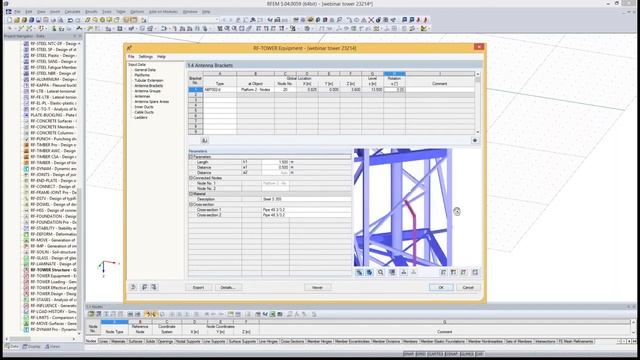Click the second view-direction icon in the right preview group
The image size is (640, 360).
click(453, 272)
